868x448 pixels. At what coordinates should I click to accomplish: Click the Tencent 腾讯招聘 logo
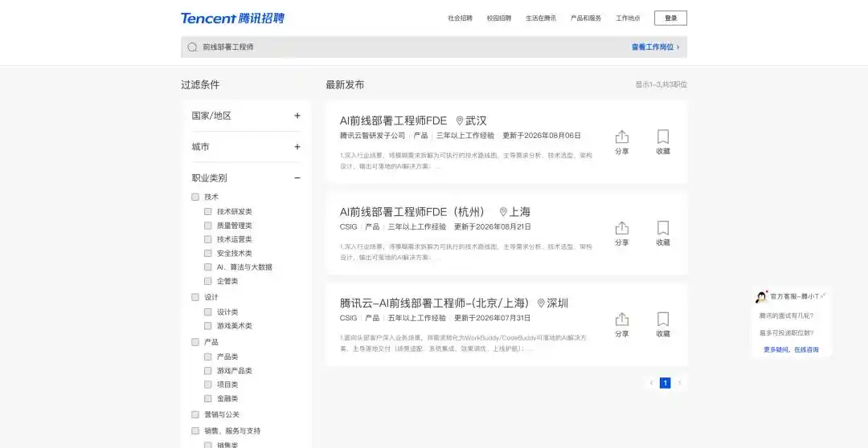pos(232,18)
